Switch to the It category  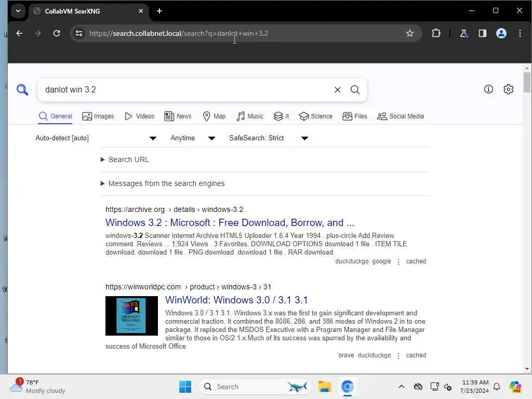[281, 116]
